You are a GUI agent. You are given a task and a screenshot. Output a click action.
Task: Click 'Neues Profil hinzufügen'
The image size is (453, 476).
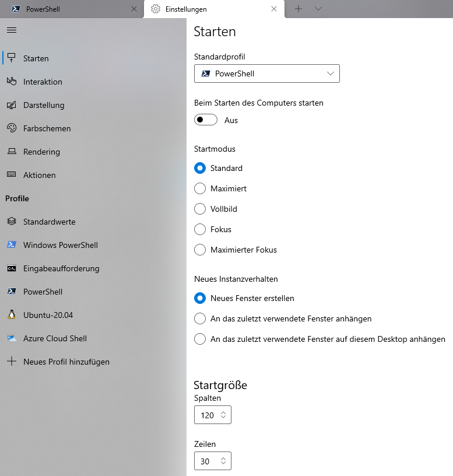tap(93, 362)
